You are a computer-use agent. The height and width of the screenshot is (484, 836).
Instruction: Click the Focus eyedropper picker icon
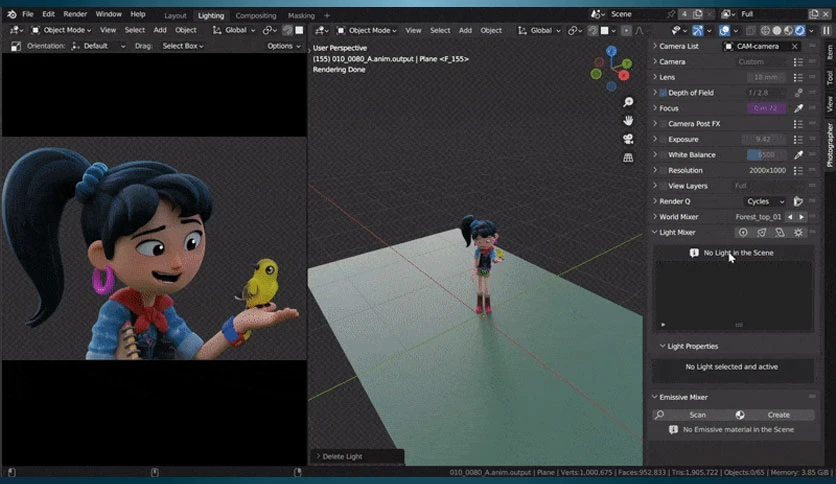coord(798,108)
